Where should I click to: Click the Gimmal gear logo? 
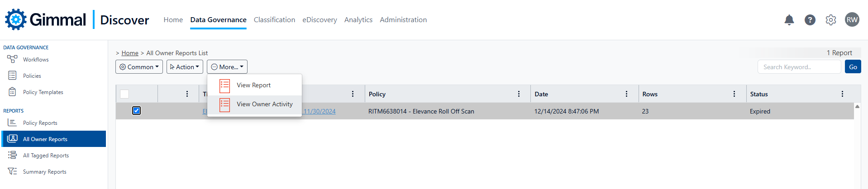(x=16, y=19)
